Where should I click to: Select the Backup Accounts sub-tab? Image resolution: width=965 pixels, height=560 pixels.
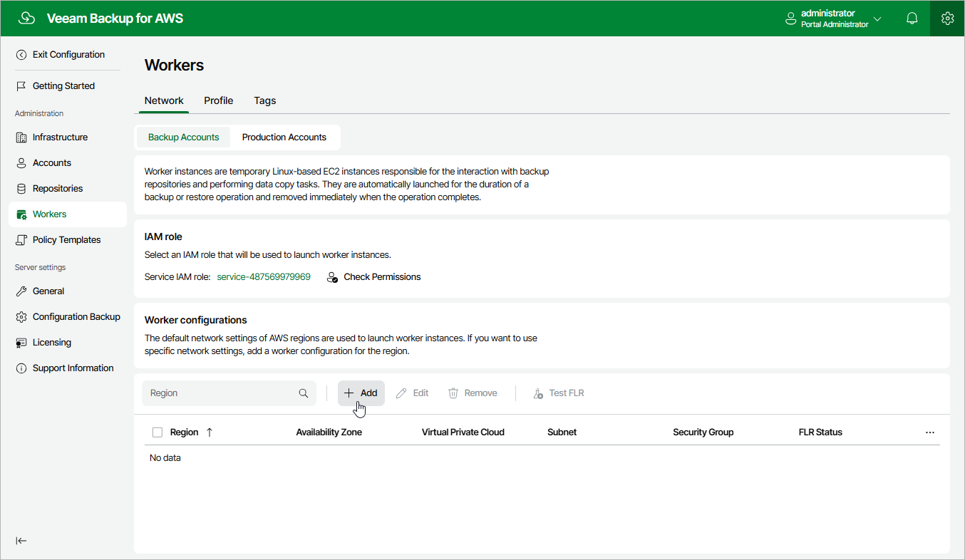(x=184, y=138)
